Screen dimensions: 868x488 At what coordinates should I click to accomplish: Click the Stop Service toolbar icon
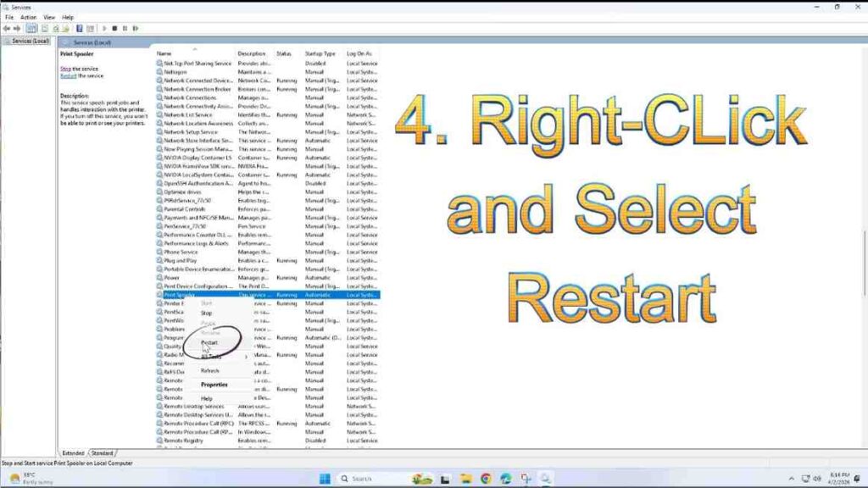114,28
